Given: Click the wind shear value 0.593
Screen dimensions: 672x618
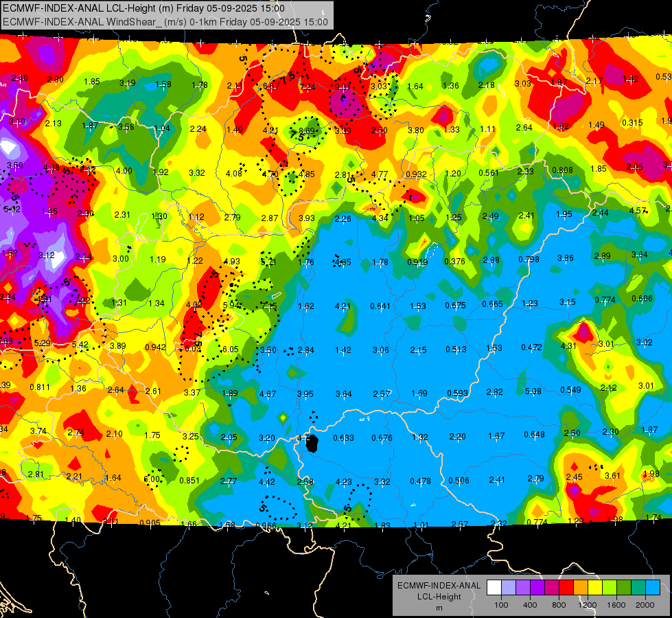Looking at the screenshot, I should (457, 393).
